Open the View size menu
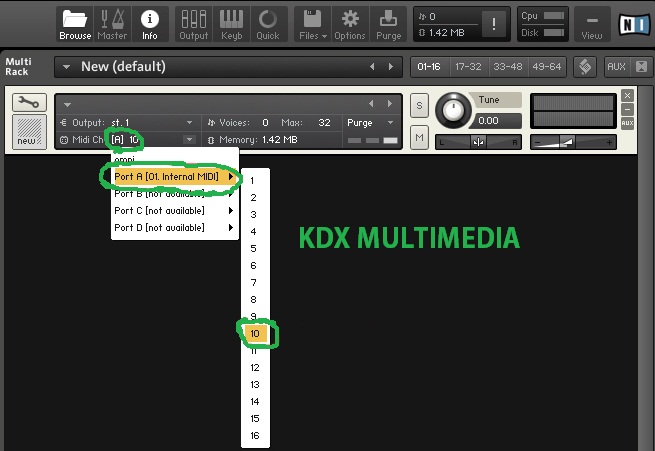The image size is (655, 451). tap(592, 25)
